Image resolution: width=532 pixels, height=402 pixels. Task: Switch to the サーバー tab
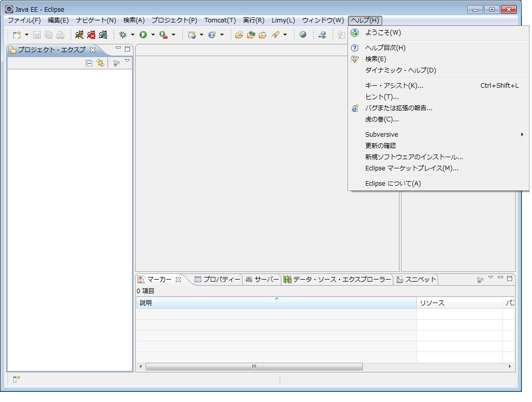[x=262, y=280]
